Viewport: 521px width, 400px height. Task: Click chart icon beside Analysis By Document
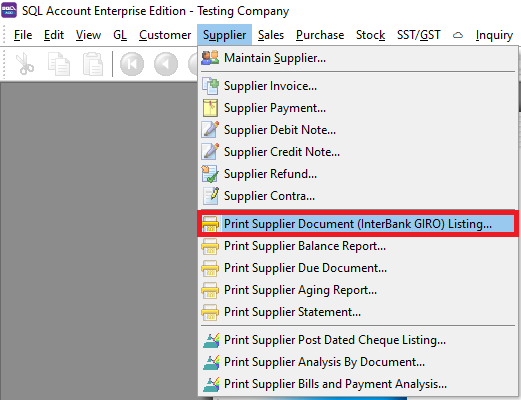pos(211,362)
